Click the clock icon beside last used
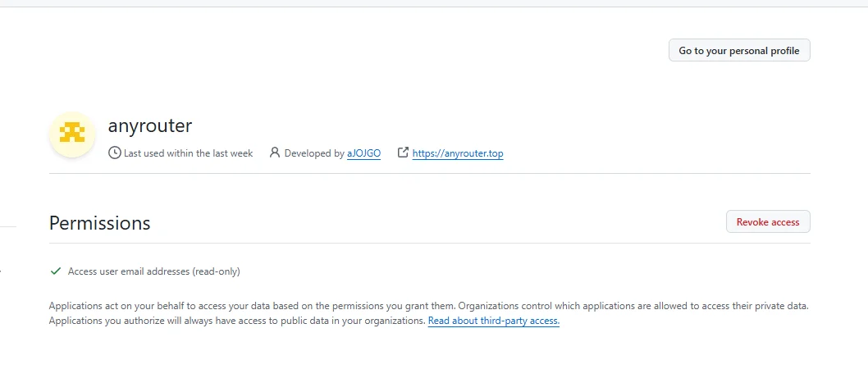This screenshot has height=392, width=868. coord(115,153)
